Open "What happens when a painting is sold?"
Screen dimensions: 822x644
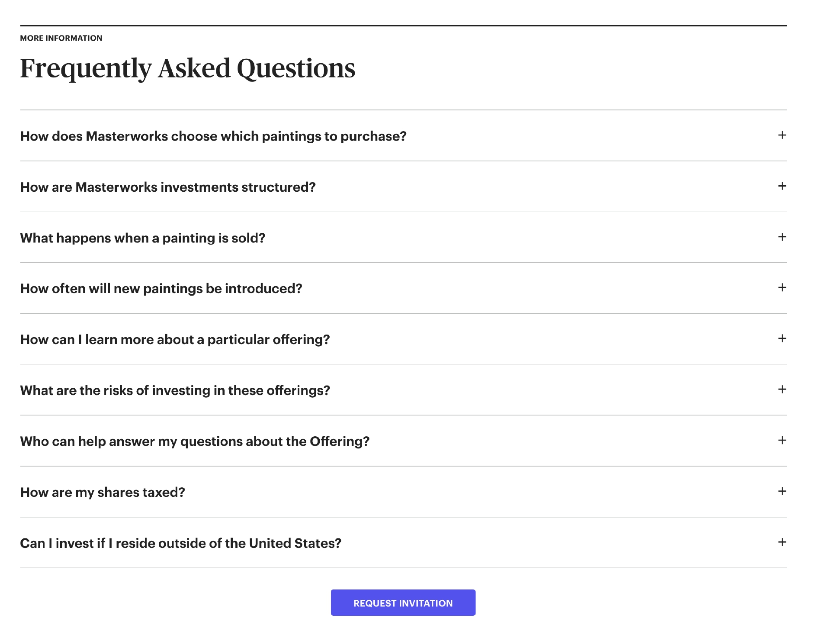point(143,238)
